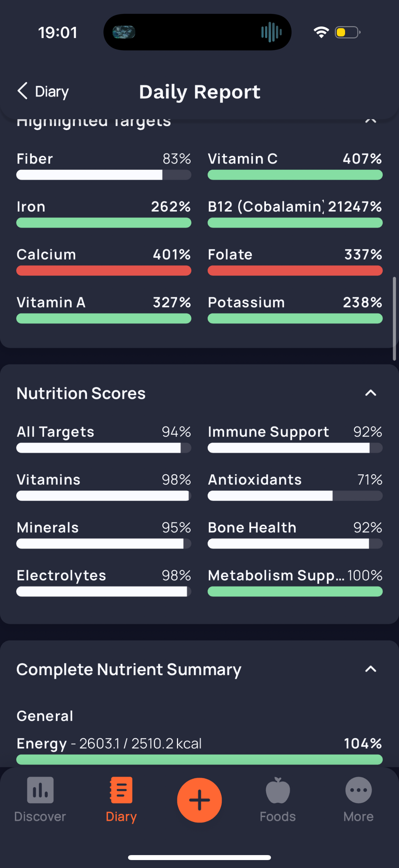Tap the back chevron next to Diary
This screenshot has height=868, width=399.
[22, 91]
